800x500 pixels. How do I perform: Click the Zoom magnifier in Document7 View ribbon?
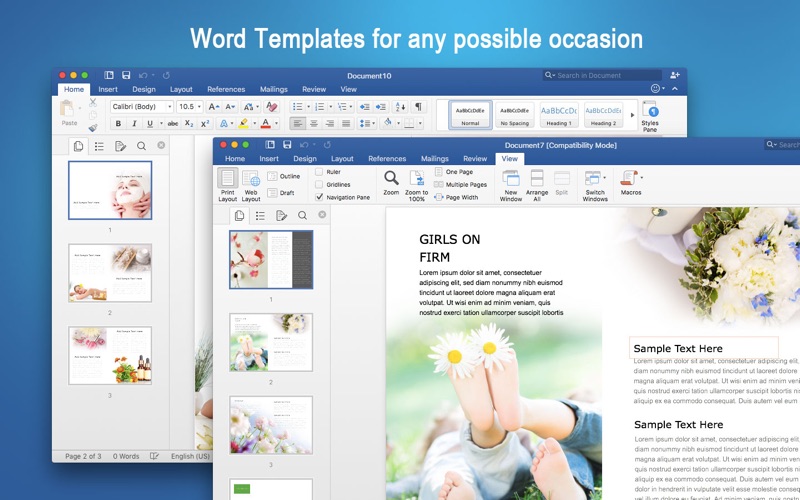pyautogui.click(x=391, y=183)
